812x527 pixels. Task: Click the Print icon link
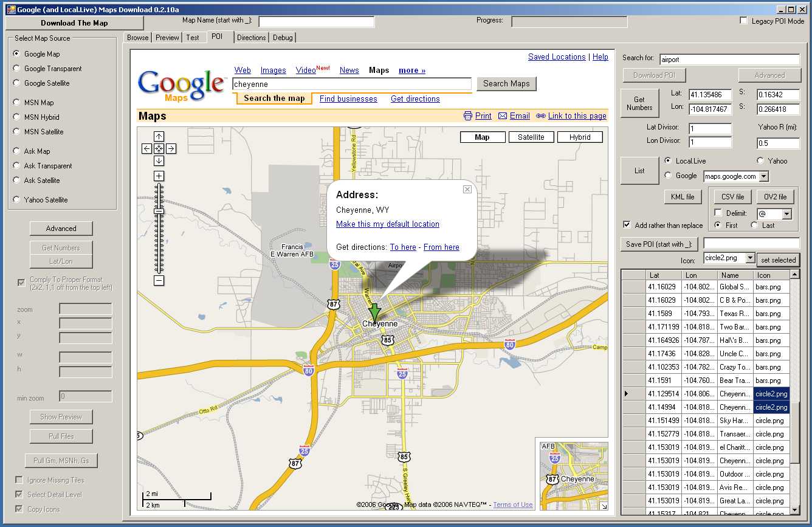[x=467, y=116]
